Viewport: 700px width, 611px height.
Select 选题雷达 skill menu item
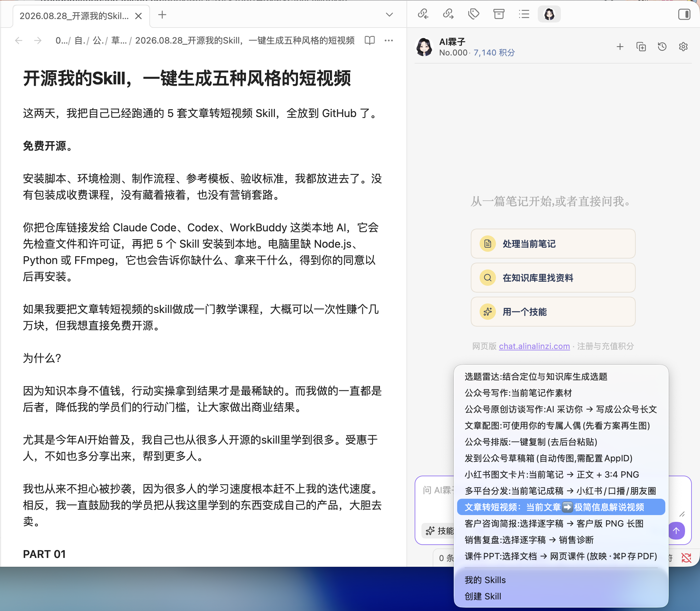tap(561, 376)
